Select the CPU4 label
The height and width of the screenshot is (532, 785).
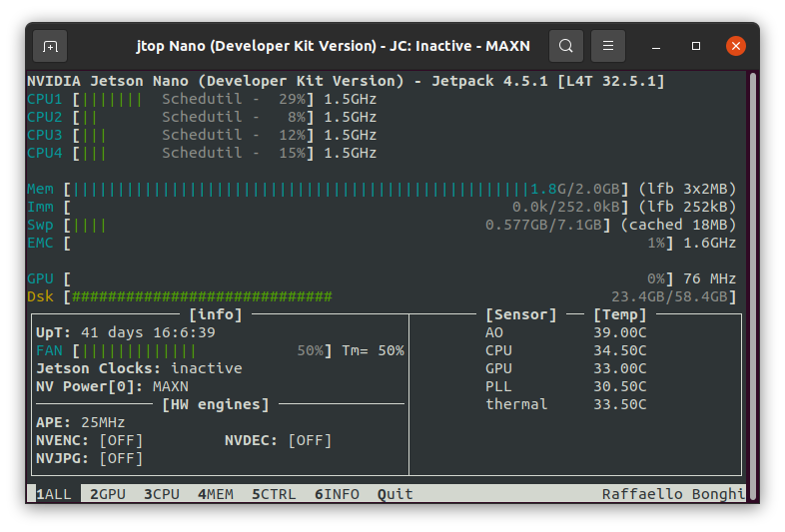point(45,153)
